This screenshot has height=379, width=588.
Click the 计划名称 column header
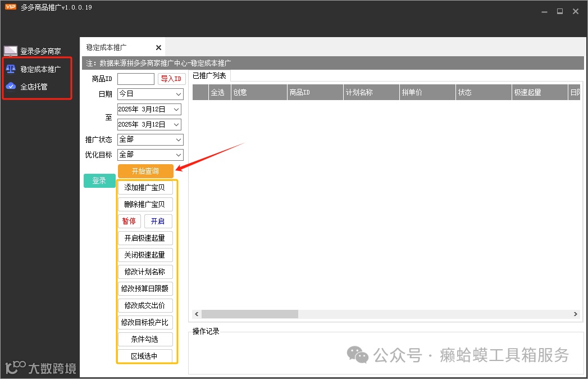[371, 92]
